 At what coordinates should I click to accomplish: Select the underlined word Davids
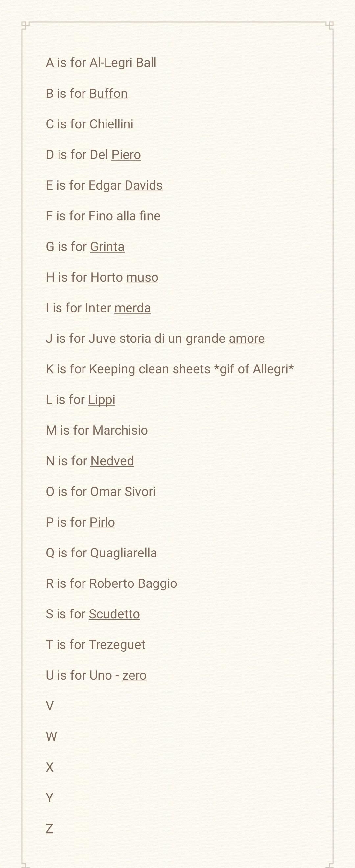pyautogui.click(x=144, y=185)
